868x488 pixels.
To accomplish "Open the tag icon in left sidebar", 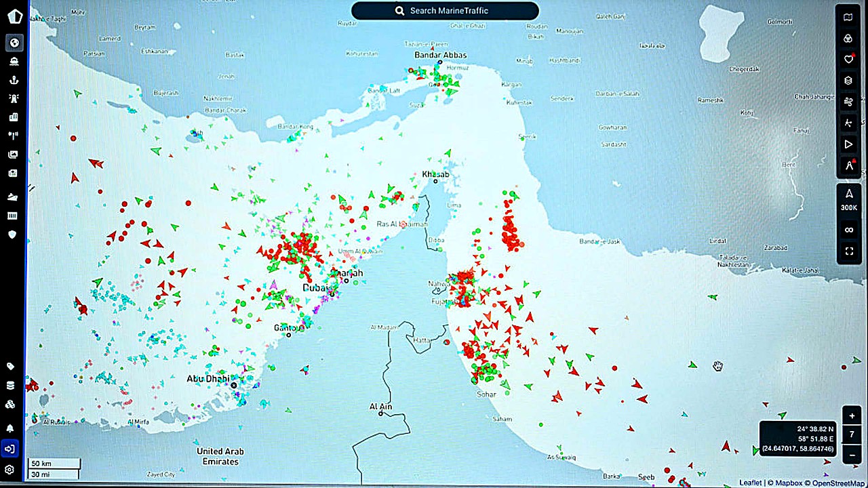I will coord(10,367).
